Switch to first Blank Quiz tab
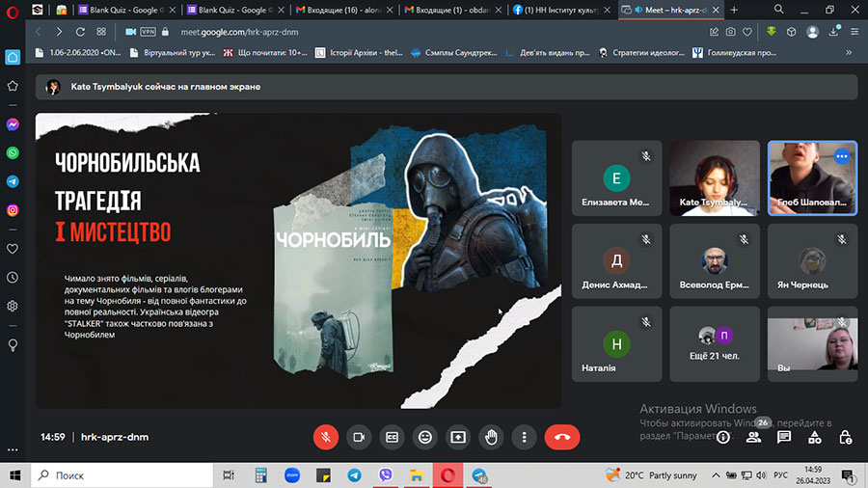This screenshot has height=488, width=868. (127, 10)
